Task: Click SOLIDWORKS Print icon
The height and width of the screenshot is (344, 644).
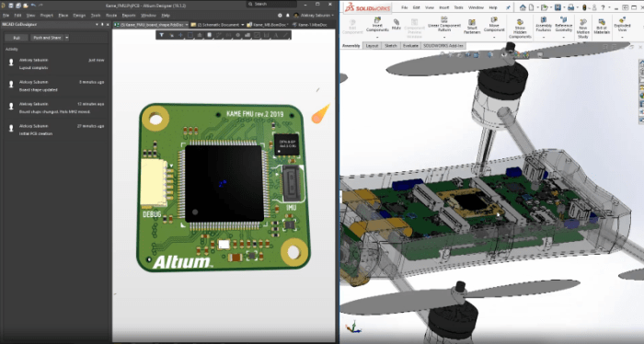Action: tap(571, 7)
